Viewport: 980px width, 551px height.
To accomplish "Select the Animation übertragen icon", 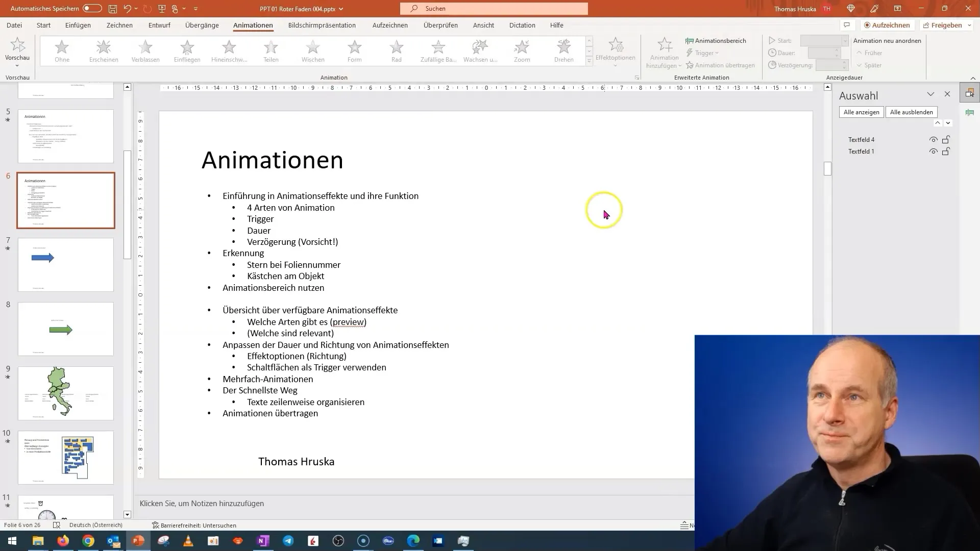I will 689,65.
